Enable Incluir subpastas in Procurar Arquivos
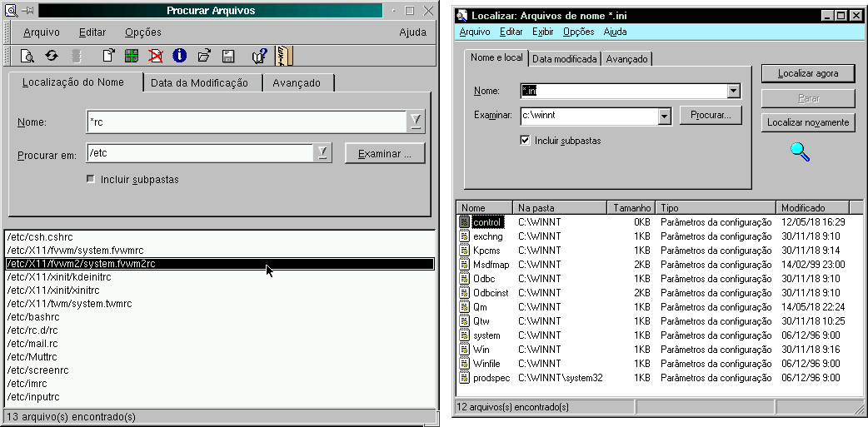 (90, 180)
